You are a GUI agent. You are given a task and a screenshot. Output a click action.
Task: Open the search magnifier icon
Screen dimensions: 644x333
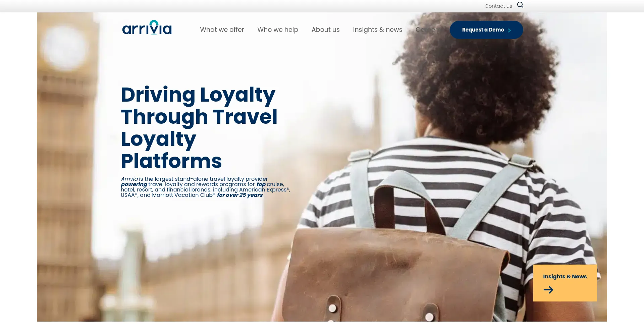click(520, 5)
